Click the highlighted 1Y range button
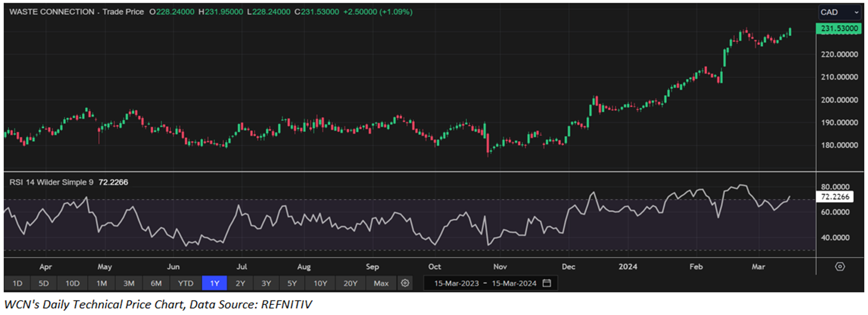The width and height of the screenshot is (868, 315). coord(214,283)
